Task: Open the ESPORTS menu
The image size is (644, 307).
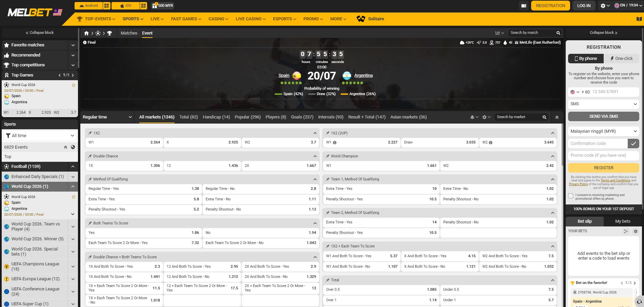Action: pyautogui.click(x=284, y=19)
